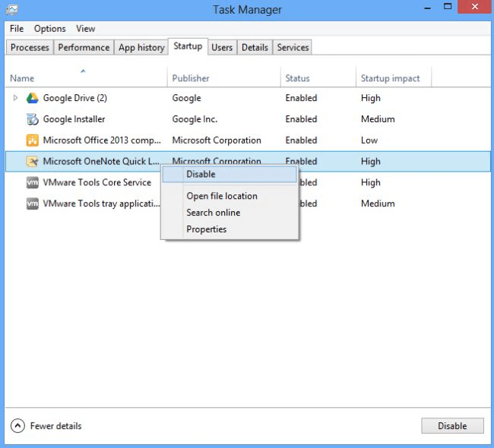The width and height of the screenshot is (494, 448).
Task: Click the Disable button at bottom right
Action: point(452,426)
